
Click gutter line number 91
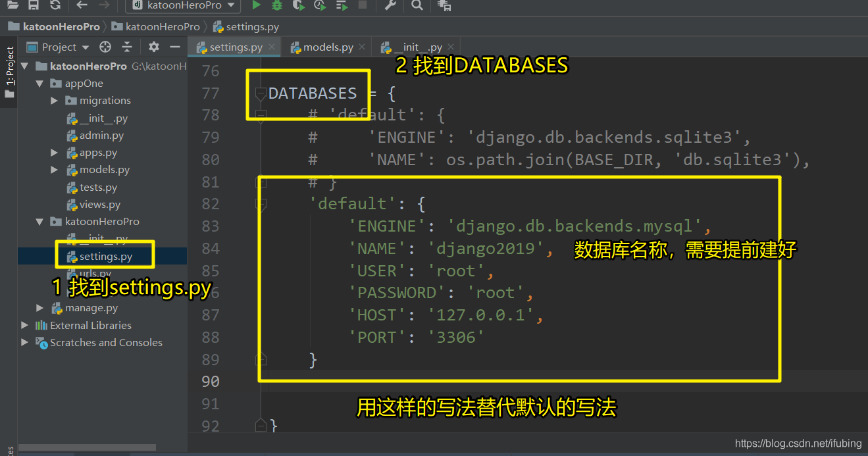[x=211, y=403]
